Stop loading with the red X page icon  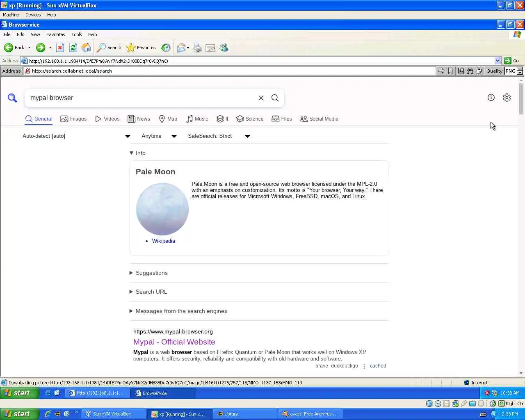pyautogui.click(x=60, y=48)
